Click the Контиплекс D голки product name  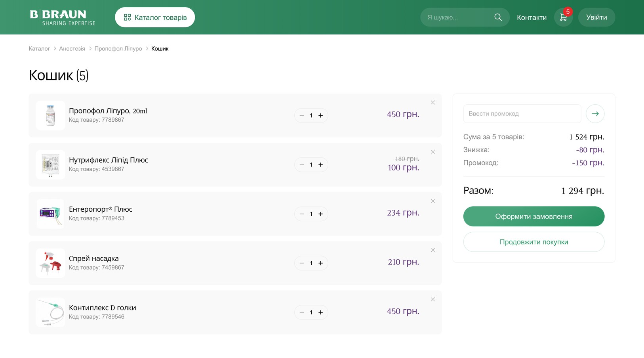coord(103,308)
